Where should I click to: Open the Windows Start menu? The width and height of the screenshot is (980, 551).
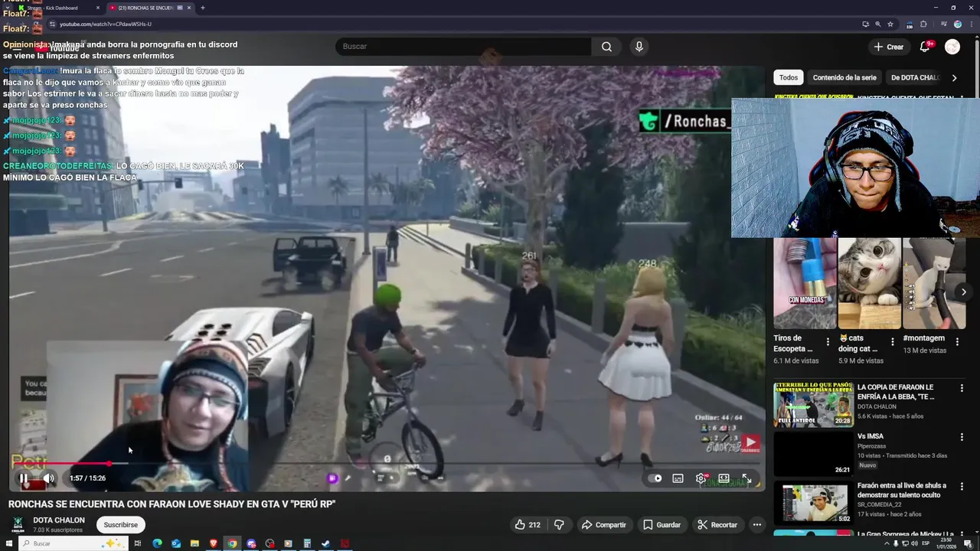(8, 544)
